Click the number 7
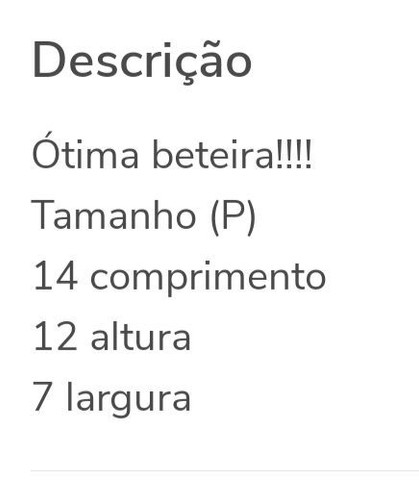Screen dimensions: 419x480 tap(43, 397)
